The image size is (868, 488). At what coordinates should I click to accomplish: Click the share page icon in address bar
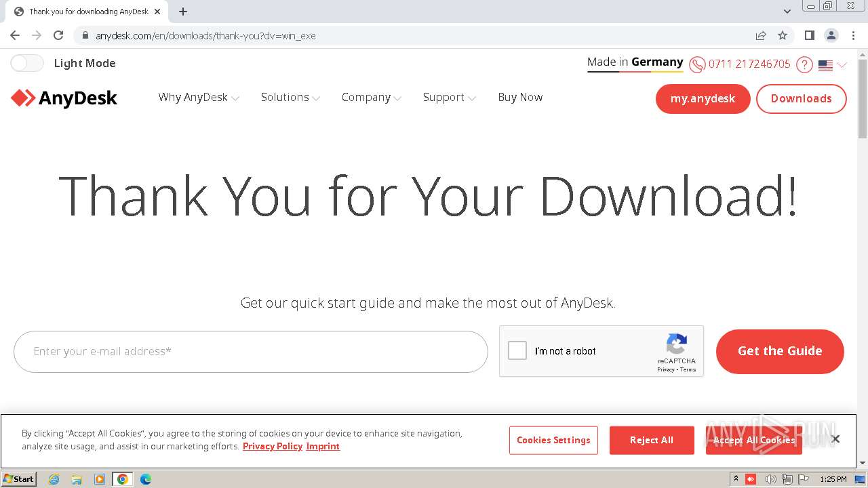click(x=761, y=35)
